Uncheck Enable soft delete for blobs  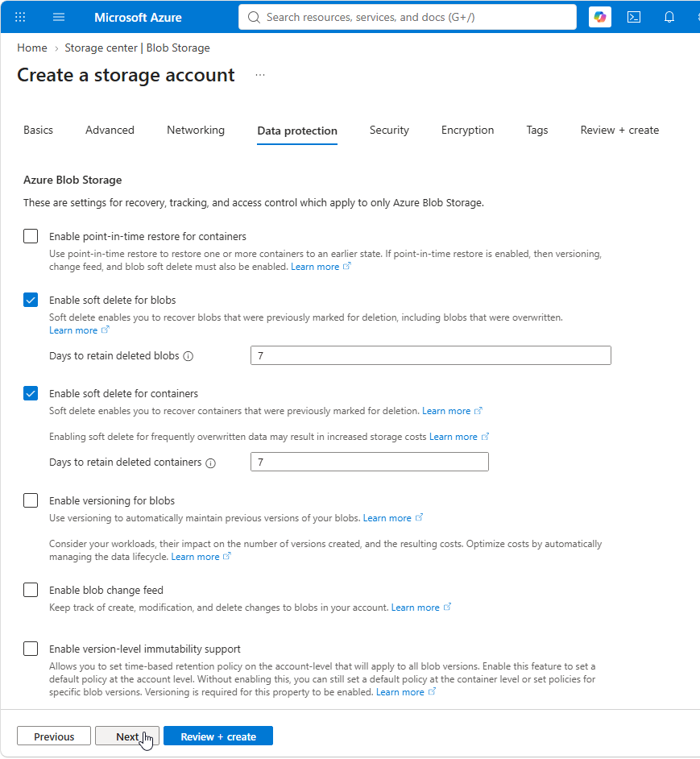(31, 300)
